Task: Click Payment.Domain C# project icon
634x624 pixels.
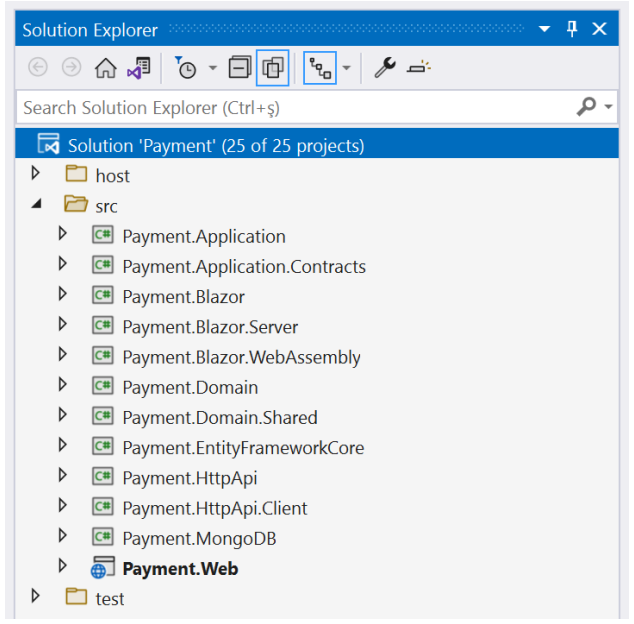Action: pyautogui.click(x=103, y=385)
